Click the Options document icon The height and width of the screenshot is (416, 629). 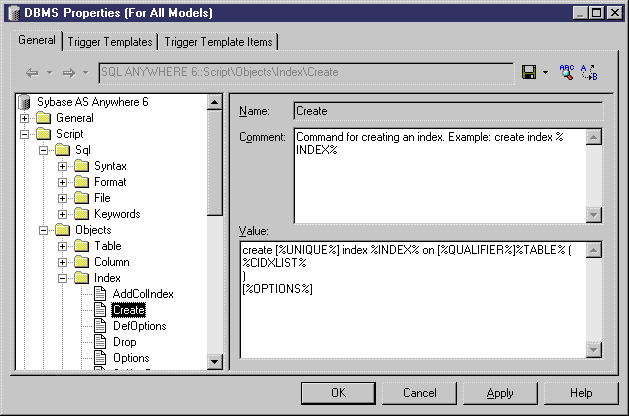tap(100, 358)
